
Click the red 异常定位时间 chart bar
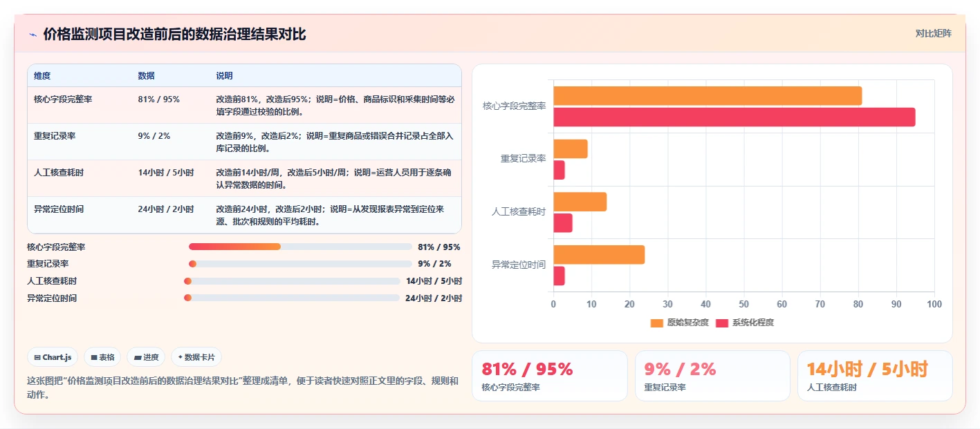[x=559, y=276]
